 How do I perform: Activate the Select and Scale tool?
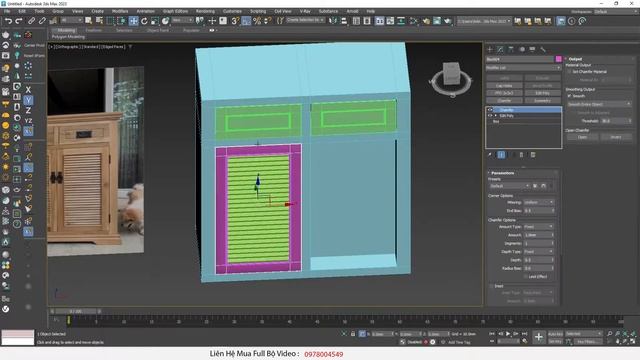point(155,21)
